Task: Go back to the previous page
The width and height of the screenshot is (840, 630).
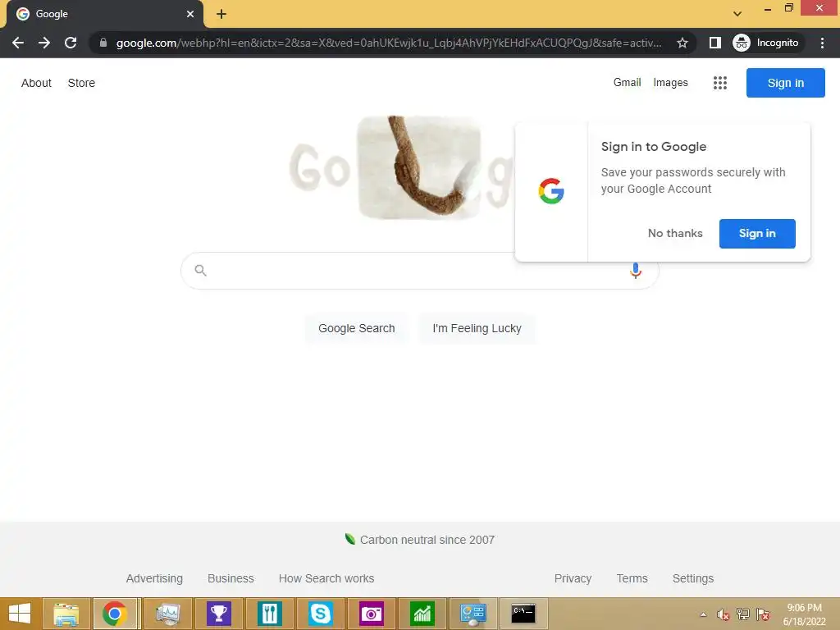Action: pyautogui.click(x=18, y=43)
